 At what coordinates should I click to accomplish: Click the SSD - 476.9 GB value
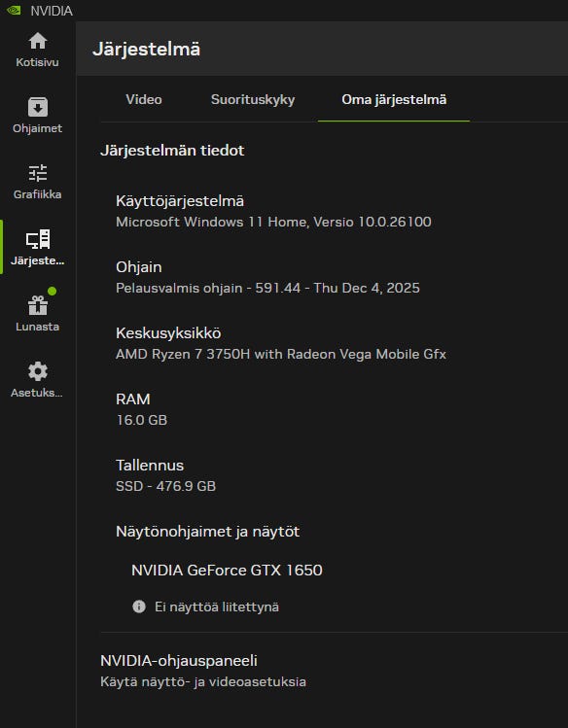165,486
